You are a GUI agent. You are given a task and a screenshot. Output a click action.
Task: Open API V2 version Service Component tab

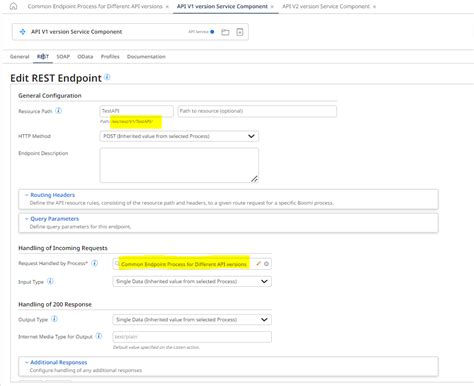pos(326,6)
